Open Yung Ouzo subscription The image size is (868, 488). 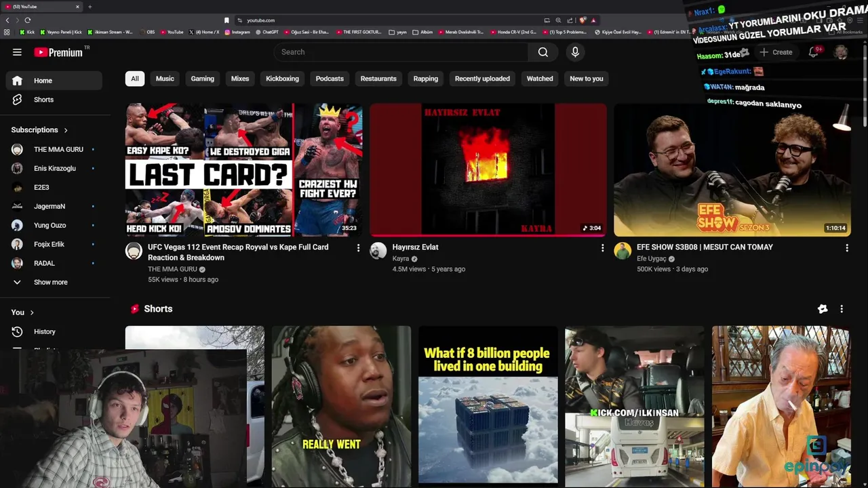[x=54, y=225]
